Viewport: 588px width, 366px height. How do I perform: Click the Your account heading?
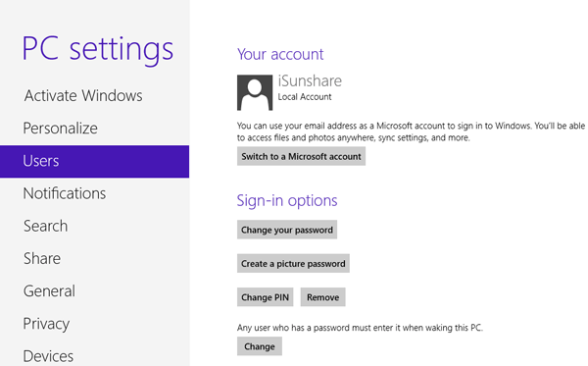(280, 54)
